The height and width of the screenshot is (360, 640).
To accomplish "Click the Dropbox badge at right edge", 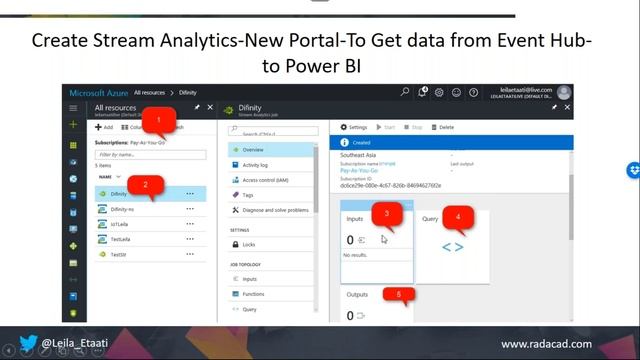I will tap(633, 170).
